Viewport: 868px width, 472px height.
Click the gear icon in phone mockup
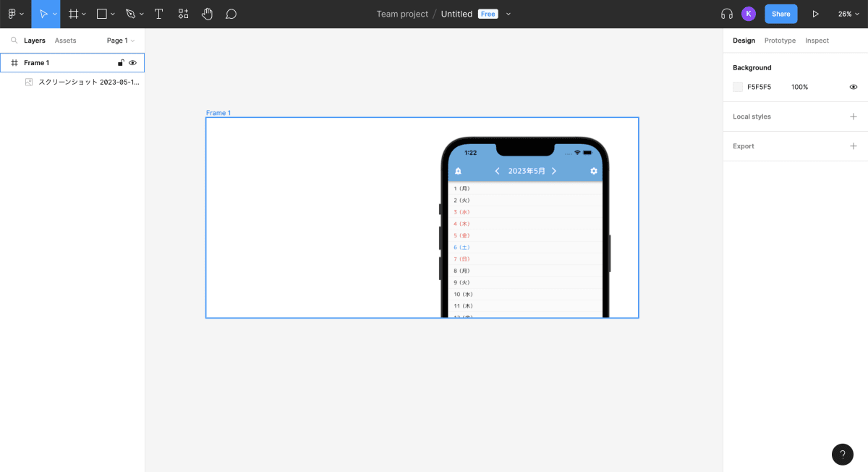pos(594,171)
